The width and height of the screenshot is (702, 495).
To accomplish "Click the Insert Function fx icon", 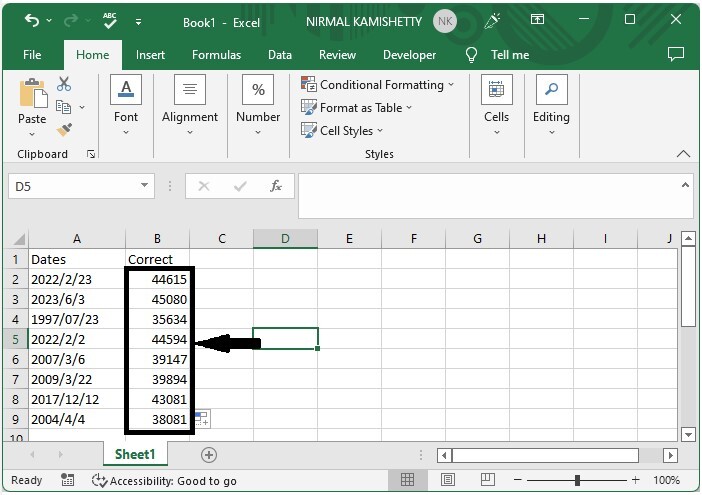I will click(x=276, y=186).
